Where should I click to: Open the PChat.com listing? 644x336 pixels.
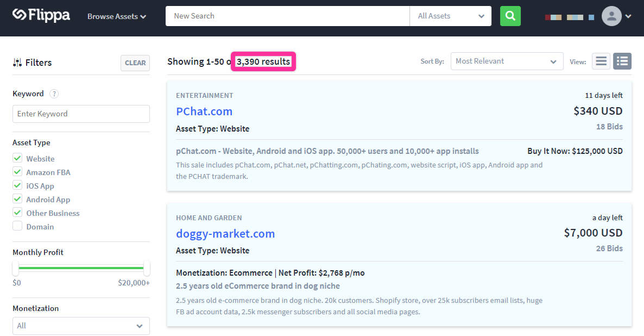[204, 111]
